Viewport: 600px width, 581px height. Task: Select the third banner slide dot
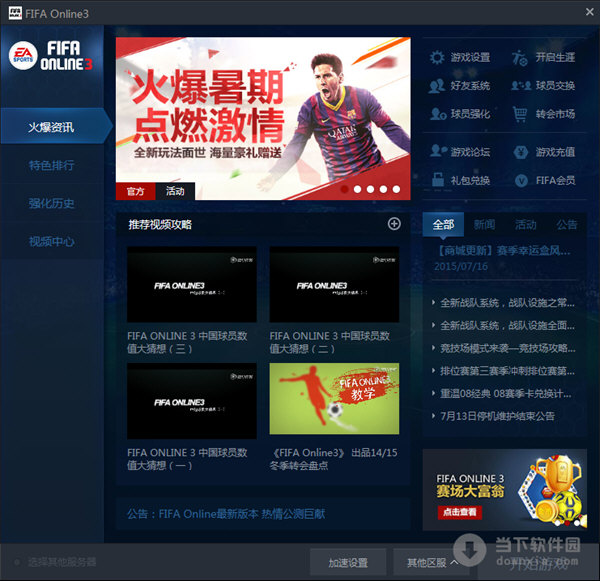370,189
